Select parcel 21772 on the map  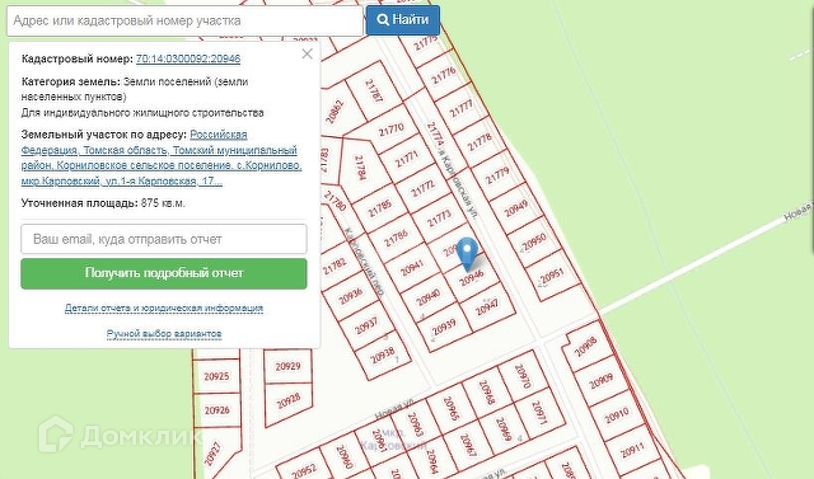point(423,189)
